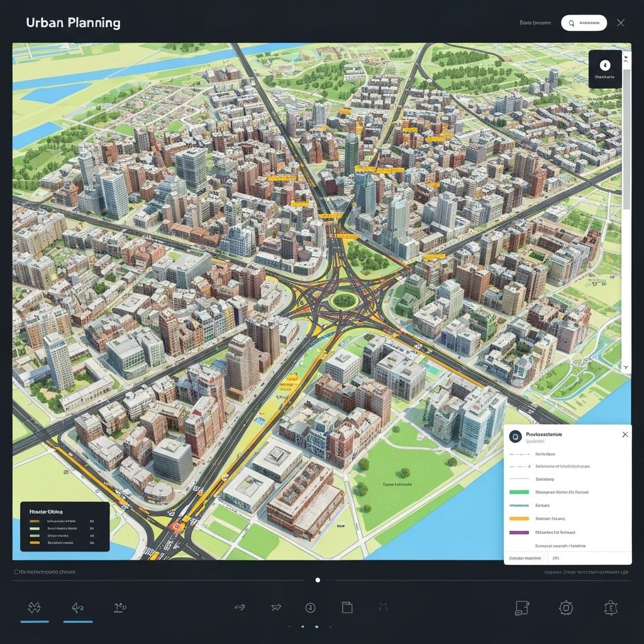Click the upward arrow icon in bottom toolbar

point(119,607)
